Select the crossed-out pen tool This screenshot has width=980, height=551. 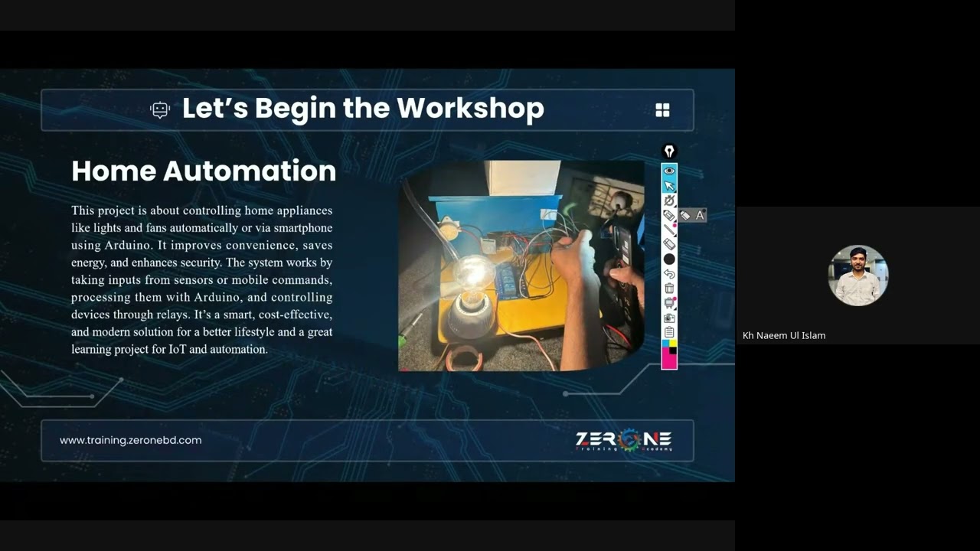coord(669,201)
